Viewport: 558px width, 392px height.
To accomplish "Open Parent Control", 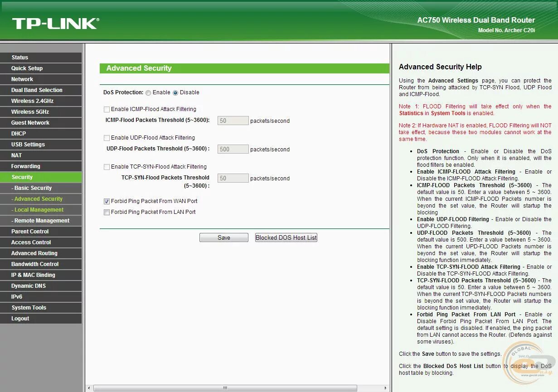I will [x=41, y=232].
